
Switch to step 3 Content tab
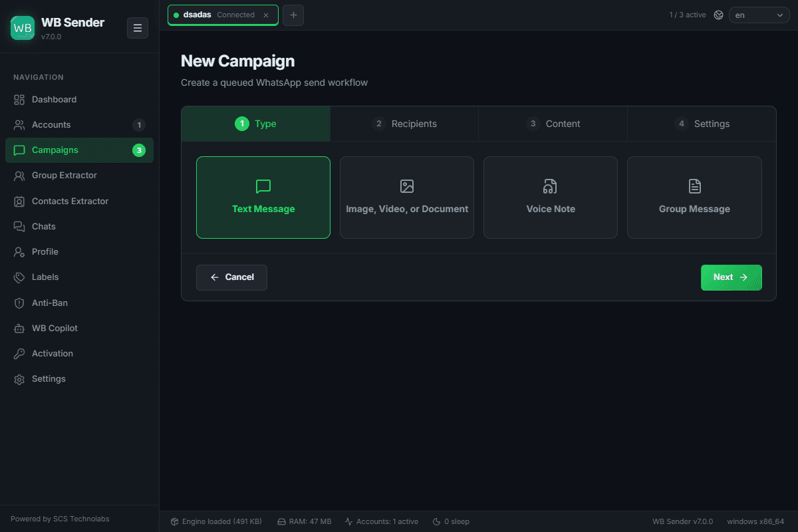coord(553,124)
